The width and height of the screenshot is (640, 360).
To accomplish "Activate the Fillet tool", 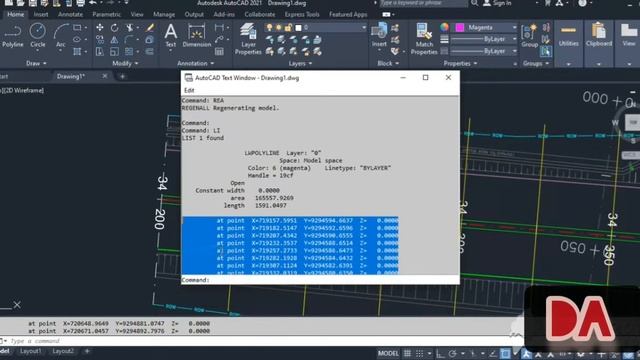I will click(129, 40).
